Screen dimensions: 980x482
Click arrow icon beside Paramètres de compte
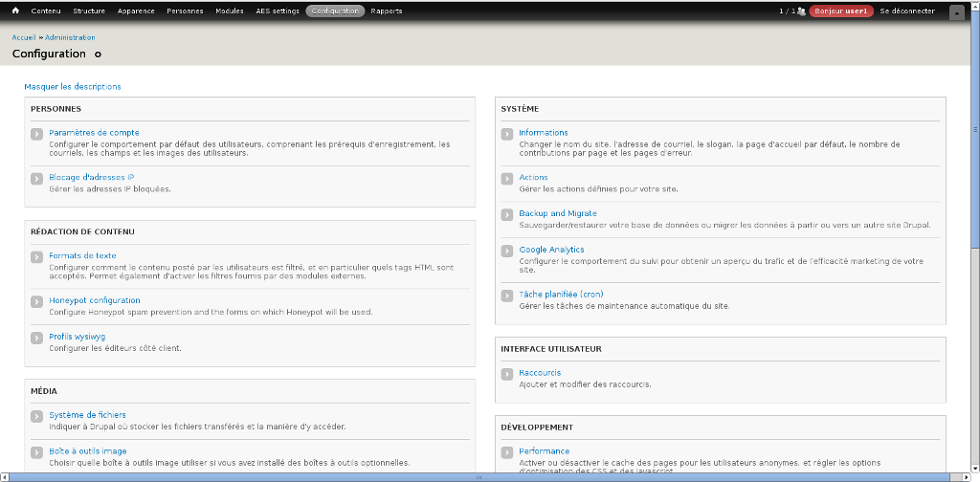(x=37, y=134)
